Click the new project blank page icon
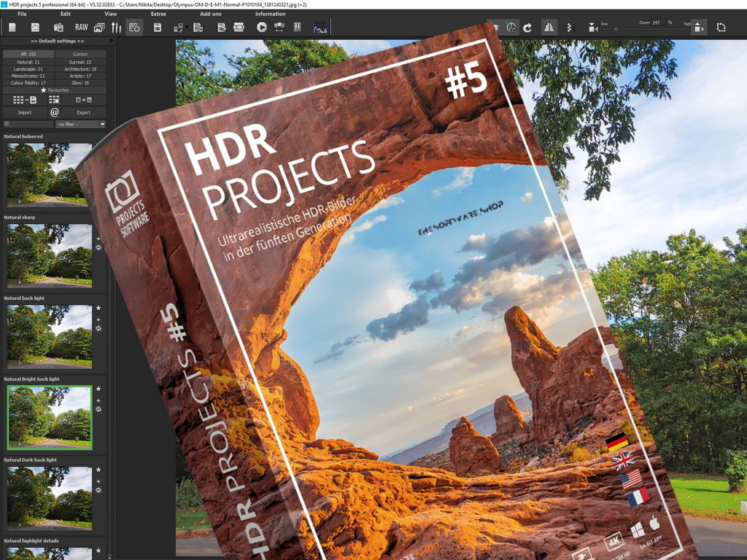This screenshot has height=560, width=747. [x=12, y=28]
